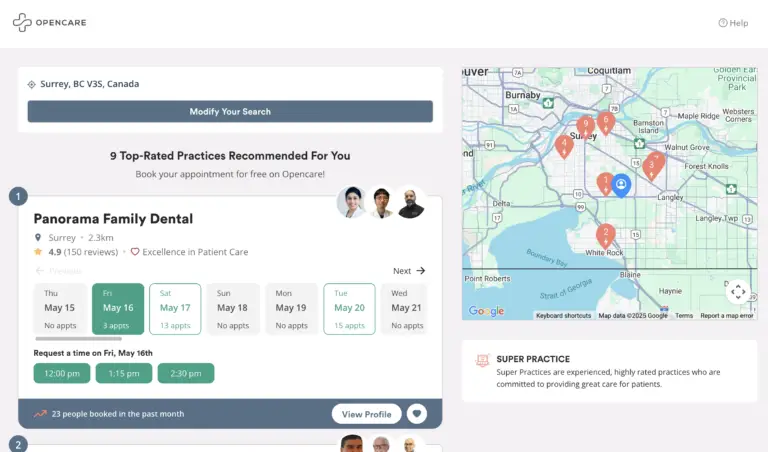Click the Google logo on the map

(486, 311)
